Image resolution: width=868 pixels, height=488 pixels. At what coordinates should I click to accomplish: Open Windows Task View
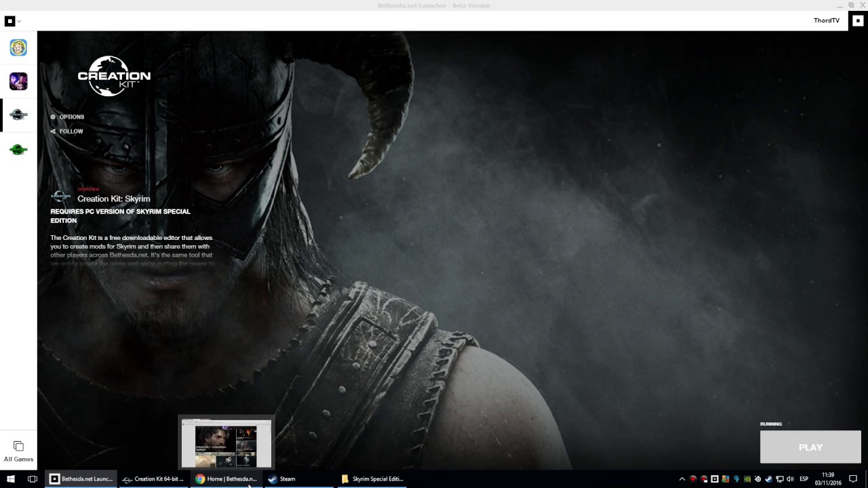[x=32, y=479]
